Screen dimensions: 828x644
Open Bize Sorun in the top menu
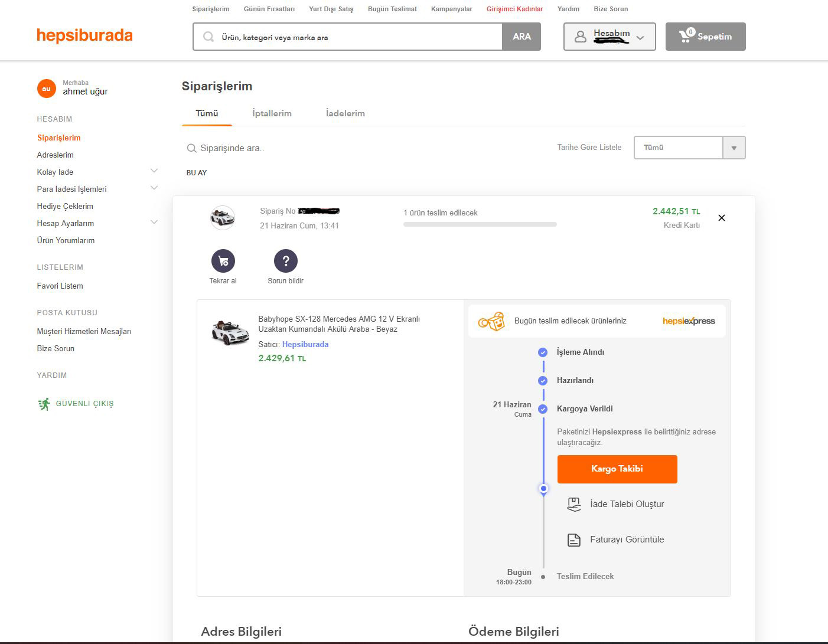[x=611, y=9]
